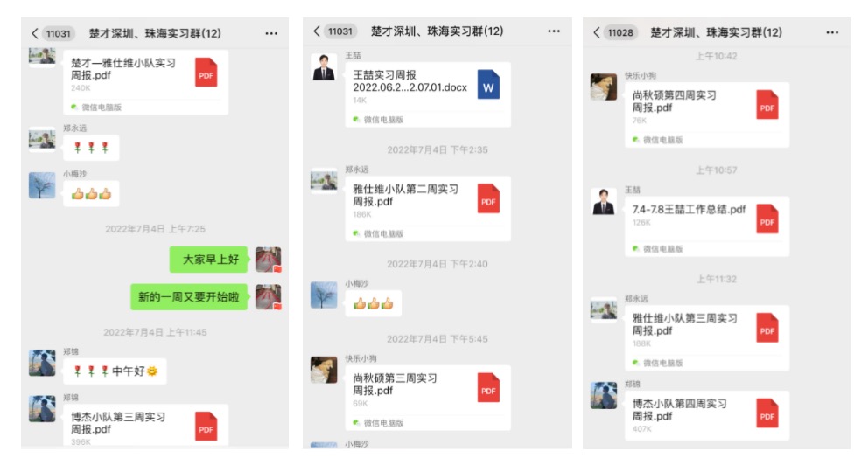
Task: Open 尚秋硕第四周实习周报.pdf
Action: (x=707, y=115)
